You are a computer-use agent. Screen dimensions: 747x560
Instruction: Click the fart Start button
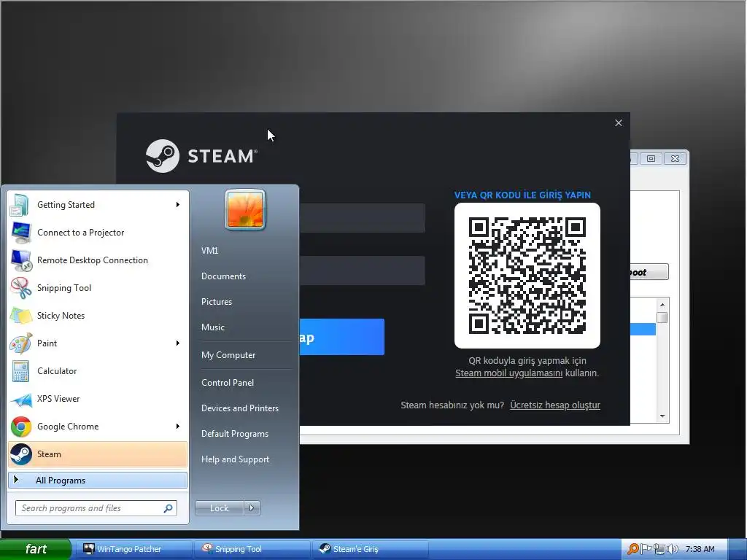(x=36, y=549)
